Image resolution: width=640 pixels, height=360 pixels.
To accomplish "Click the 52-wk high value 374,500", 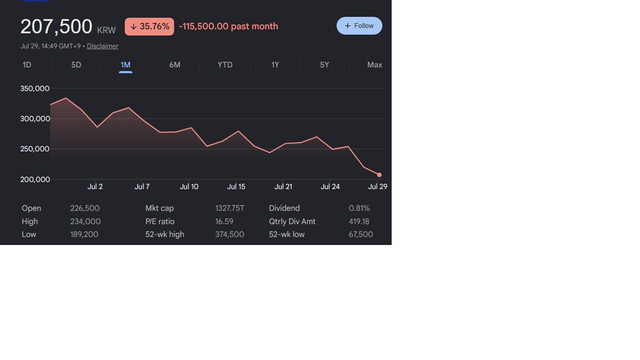I will click(x=230, y=235).
